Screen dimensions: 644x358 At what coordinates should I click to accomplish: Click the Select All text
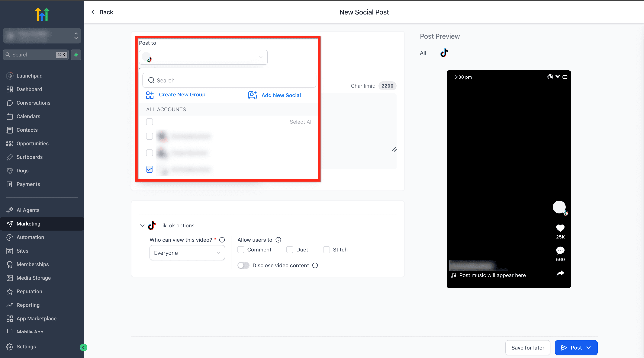[301, 122]
